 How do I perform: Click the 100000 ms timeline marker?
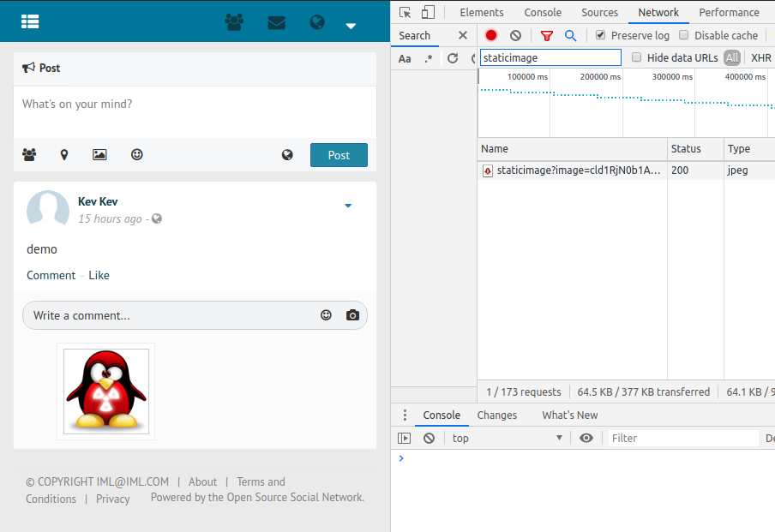[527, 76]
